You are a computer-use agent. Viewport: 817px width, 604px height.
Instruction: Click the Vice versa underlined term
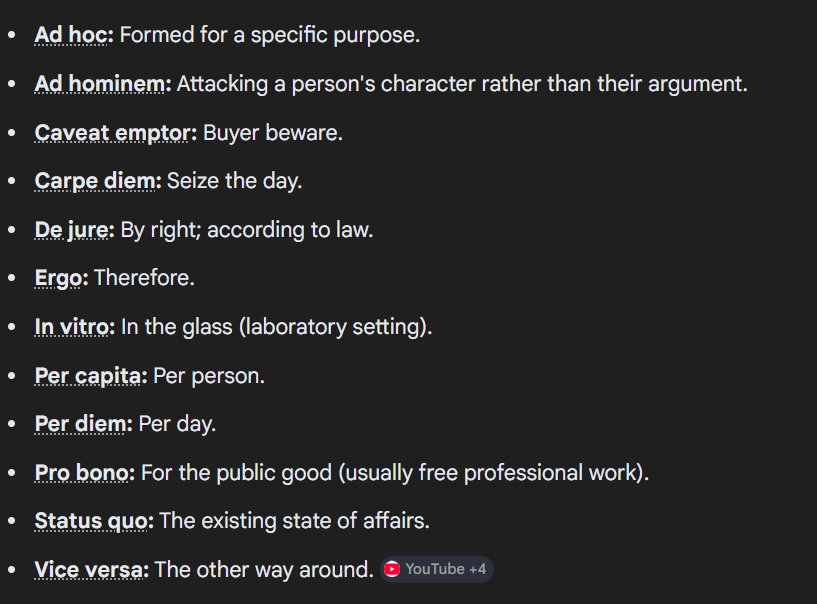point(90,570)
